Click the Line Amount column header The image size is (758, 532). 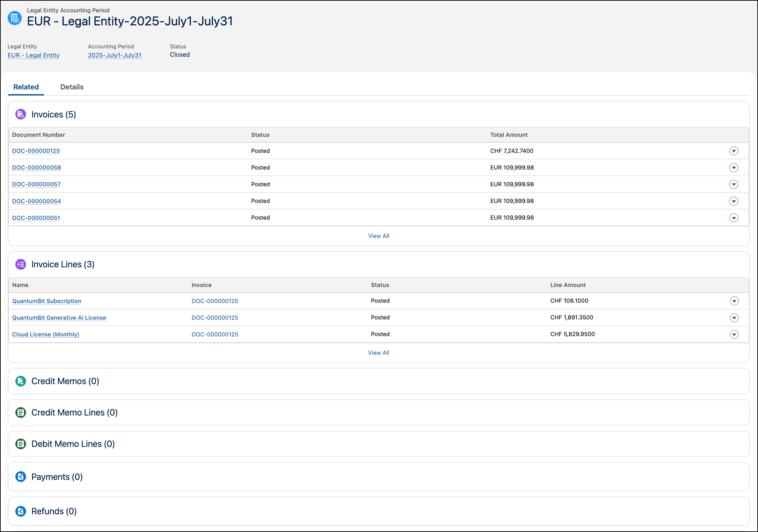568,285
